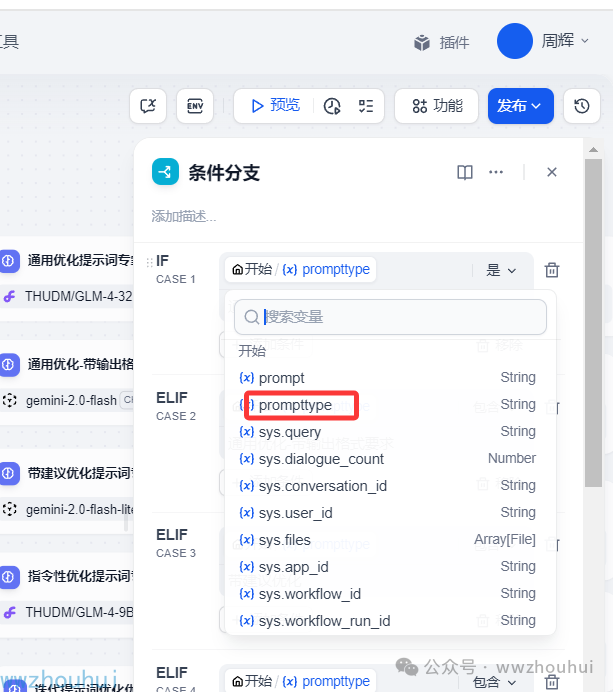This screenshot has width=613, height=692.
Task: Click the scrollbar up arrow
Action: click(x=594, y=150)
